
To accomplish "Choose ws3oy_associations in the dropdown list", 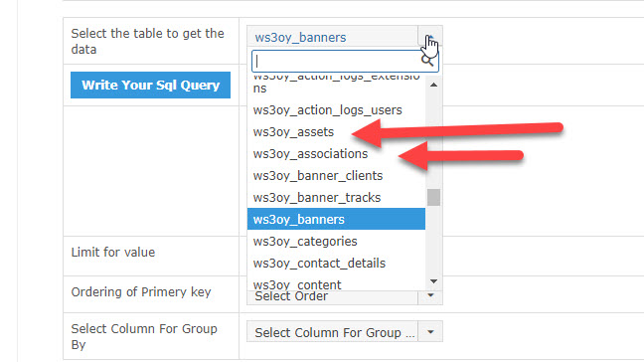I will coord(336,154).
